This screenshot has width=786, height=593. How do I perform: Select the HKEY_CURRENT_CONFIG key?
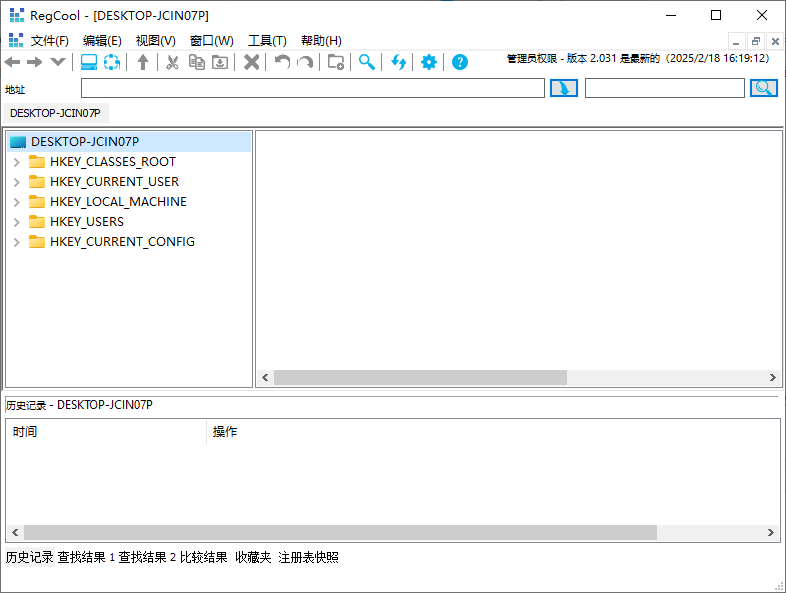pos(122,242)
